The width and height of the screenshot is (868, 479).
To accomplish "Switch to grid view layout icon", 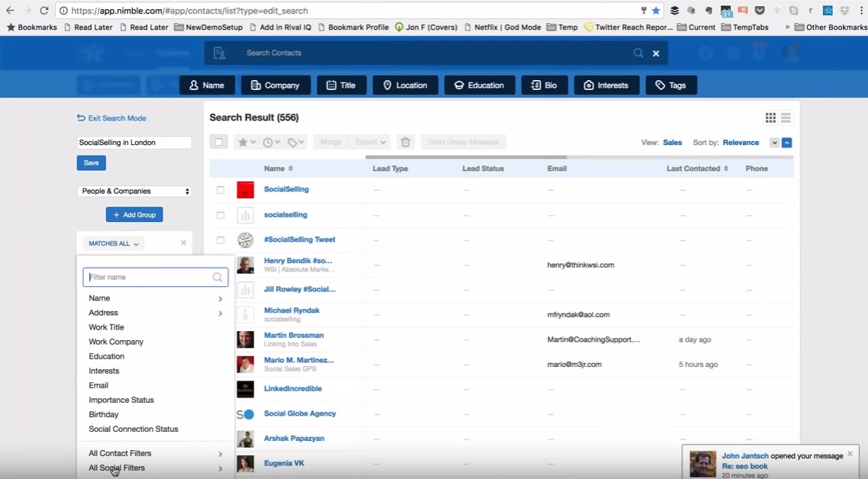I will click(770, 117).
